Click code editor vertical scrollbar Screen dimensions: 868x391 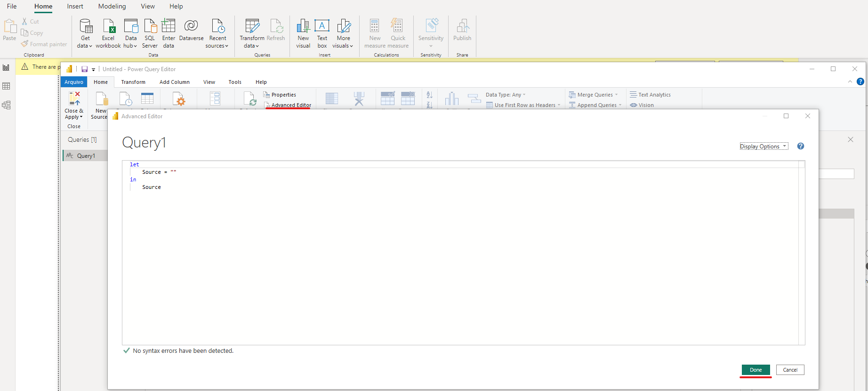point(802,253)
